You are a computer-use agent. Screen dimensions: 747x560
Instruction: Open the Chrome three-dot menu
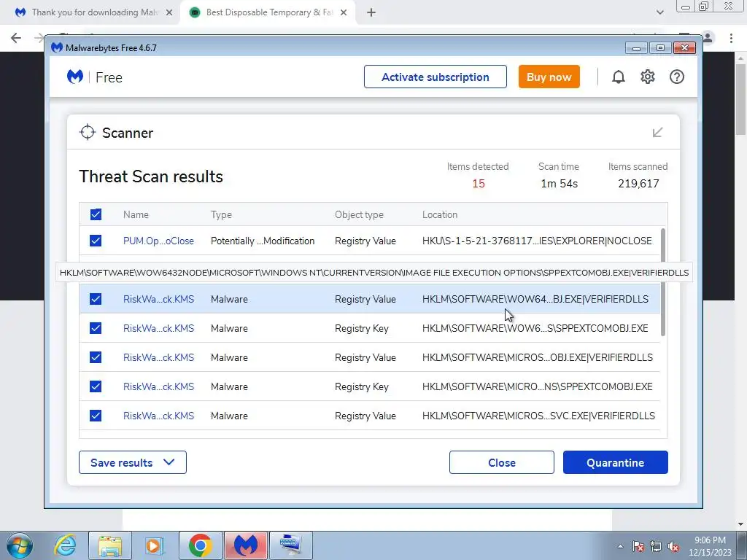[x=731, y=38]
